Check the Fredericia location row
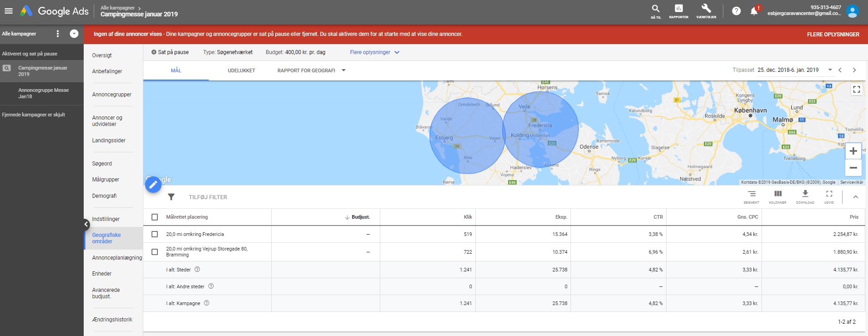Image resolution: width=868 pixels, height=336 pixels. point(155,234)
